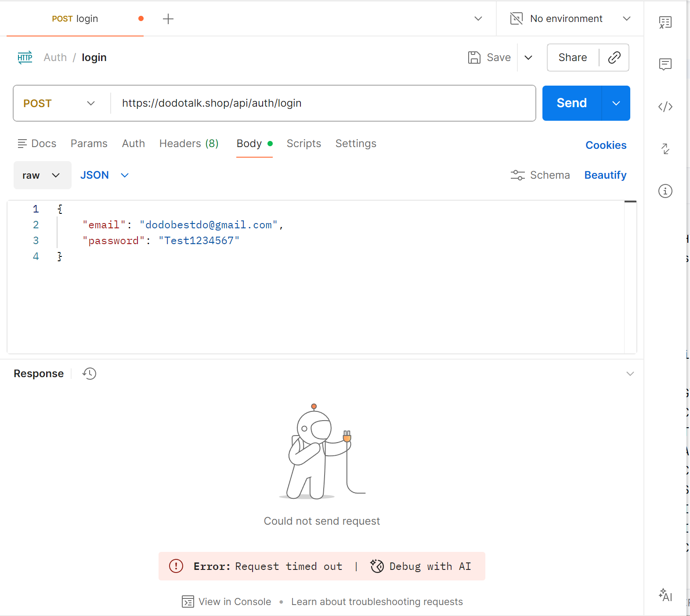690x616 pixels.
Task: Click the email line in body editor
Action: point(183,225)
